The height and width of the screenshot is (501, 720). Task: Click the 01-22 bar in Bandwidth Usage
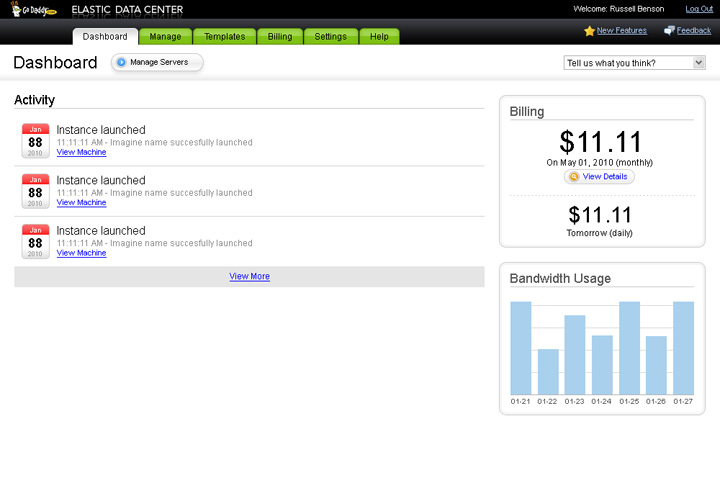point(548,371)
